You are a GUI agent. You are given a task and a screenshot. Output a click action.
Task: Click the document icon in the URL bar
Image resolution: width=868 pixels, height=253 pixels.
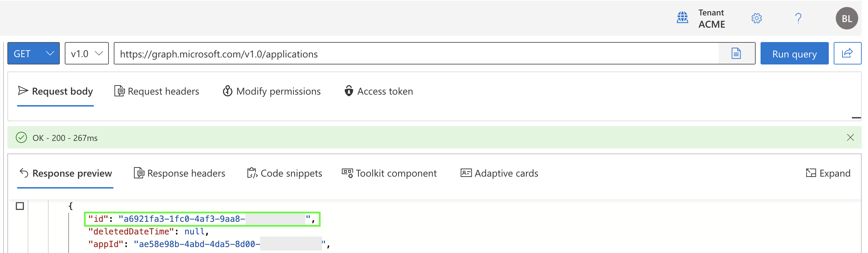pos(736,54)
